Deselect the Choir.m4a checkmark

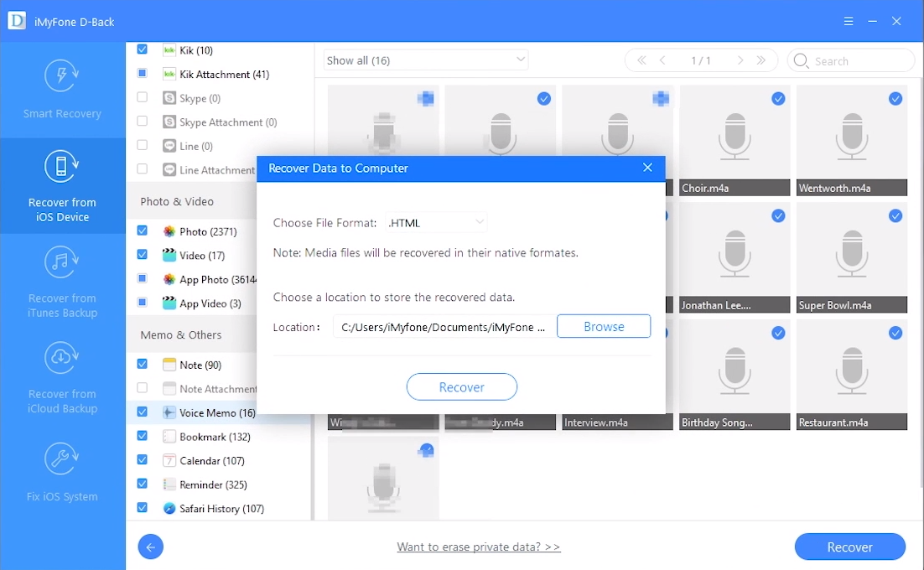[x=778, y=99]
